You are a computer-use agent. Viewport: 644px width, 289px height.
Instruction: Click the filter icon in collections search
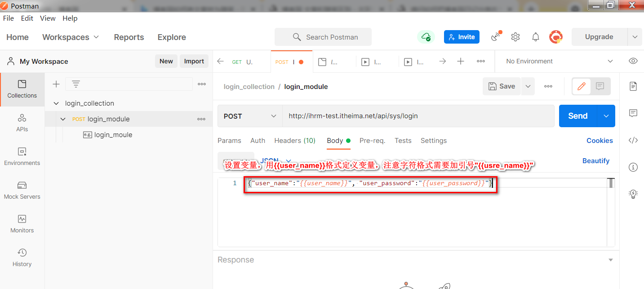pyautogui.click(x=76, y=84)
